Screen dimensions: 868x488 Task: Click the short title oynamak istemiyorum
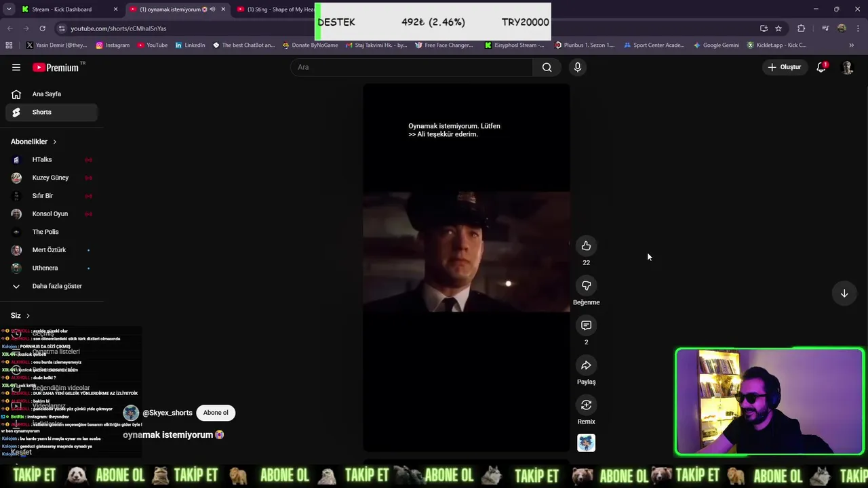pyautogui.click(x=173, y=435)
